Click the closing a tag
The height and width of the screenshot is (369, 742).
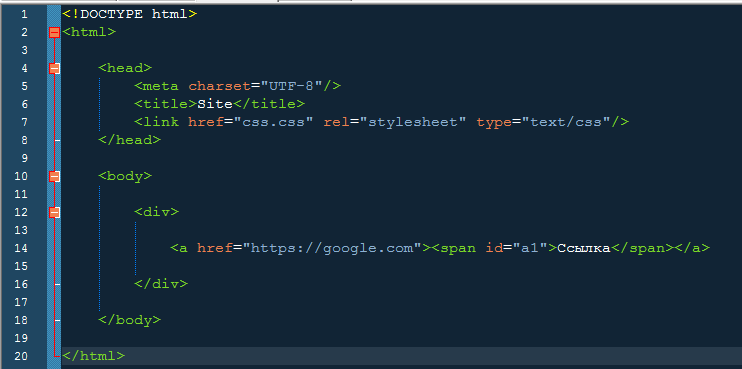pyautogui.click(x=692, y=248)
